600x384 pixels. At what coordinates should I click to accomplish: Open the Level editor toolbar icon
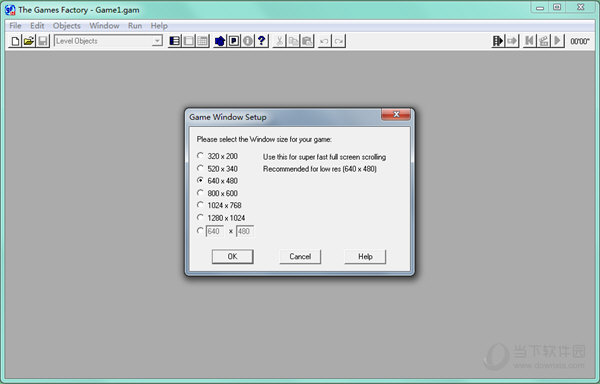click(189, 41)
